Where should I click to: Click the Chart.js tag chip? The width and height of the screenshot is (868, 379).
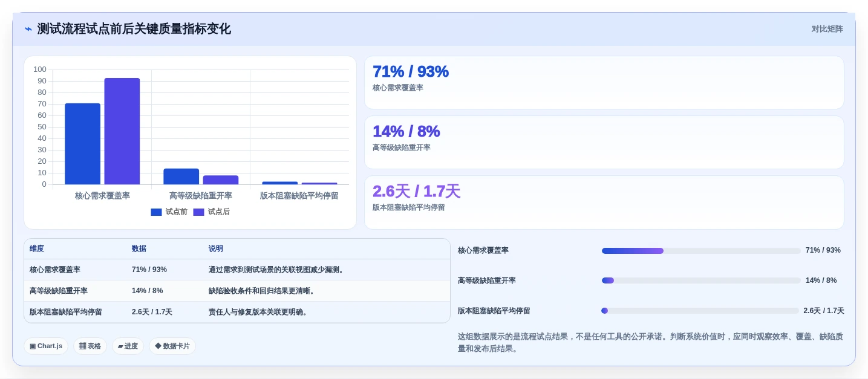pyautogui.click(x=46, y=346)
